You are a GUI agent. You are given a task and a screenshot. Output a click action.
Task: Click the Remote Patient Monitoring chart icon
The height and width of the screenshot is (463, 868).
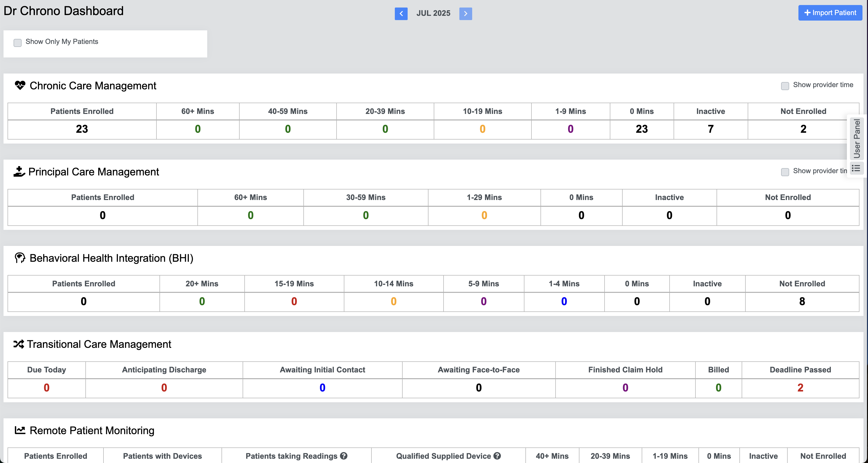click(20, 430)
